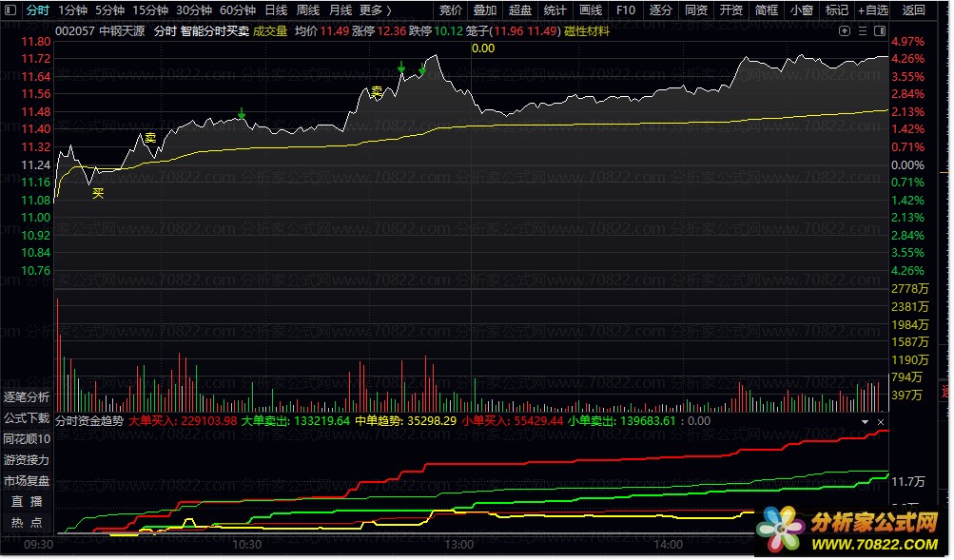Viewport: 954px width, 560px height.
Task: Switch to the 月线 monthly chart tab
Action: click(341, 10)
